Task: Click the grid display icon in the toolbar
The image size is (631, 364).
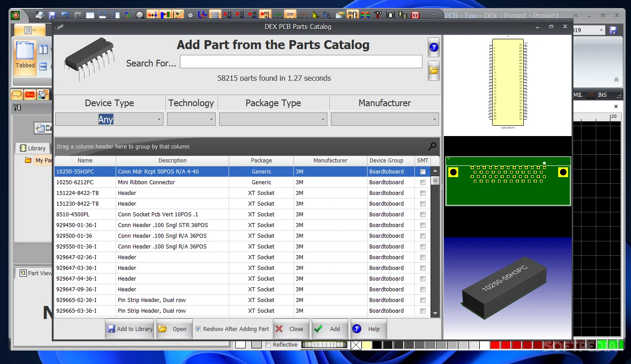Action: pos(215,15)
